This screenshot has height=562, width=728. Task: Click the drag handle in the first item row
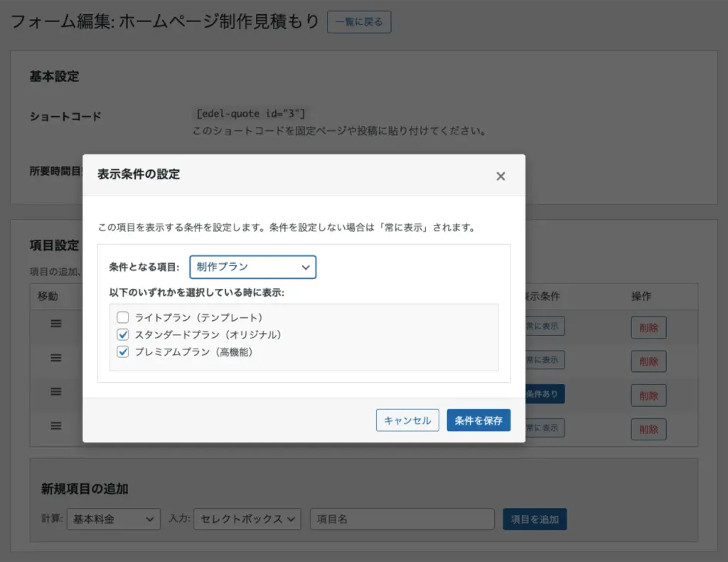pos(56,324)
